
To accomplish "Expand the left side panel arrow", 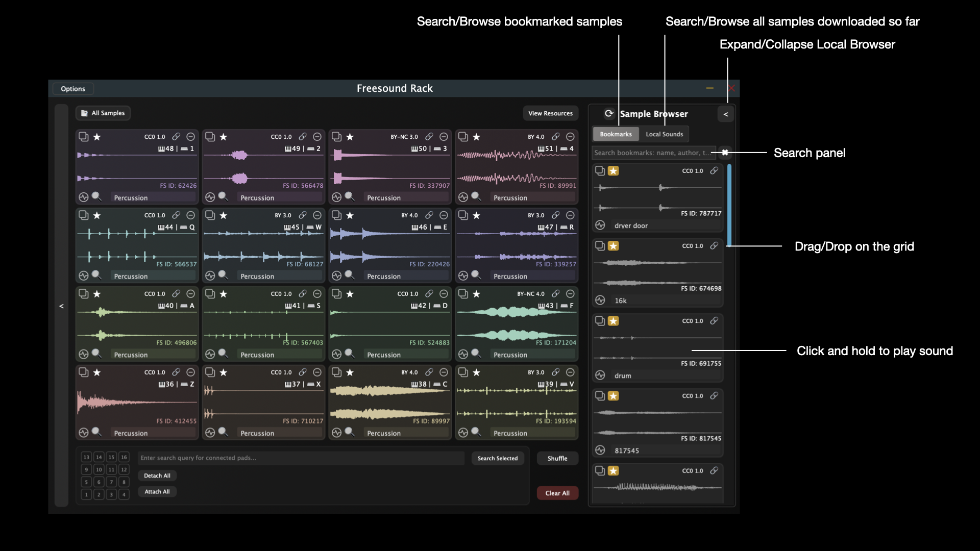I will (x=61, y=306).
